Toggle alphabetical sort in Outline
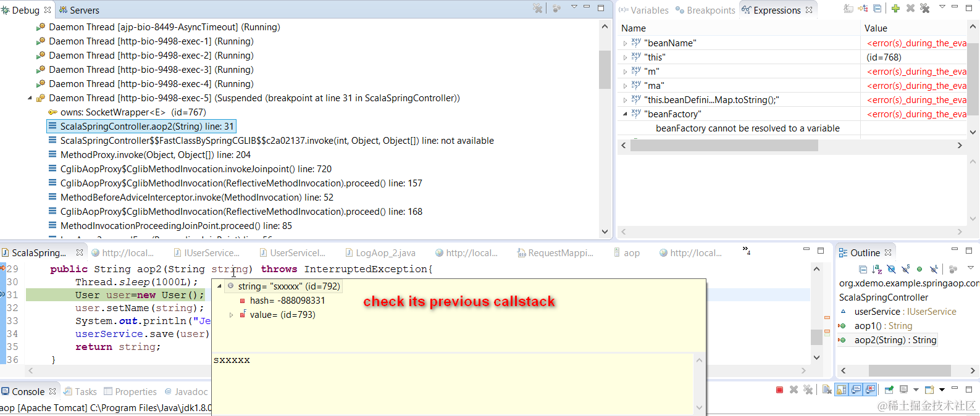The image size is (980, 416). 877,269
